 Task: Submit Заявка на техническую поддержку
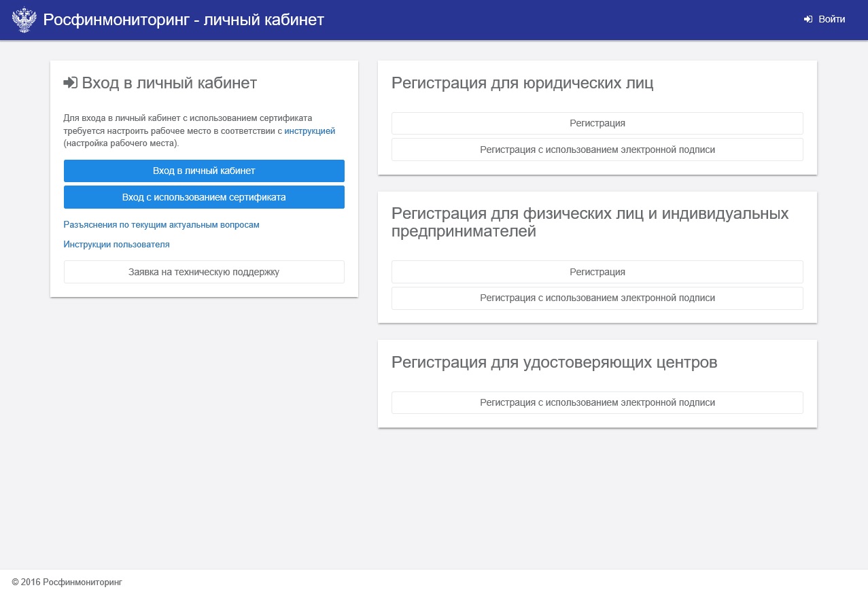204,272
